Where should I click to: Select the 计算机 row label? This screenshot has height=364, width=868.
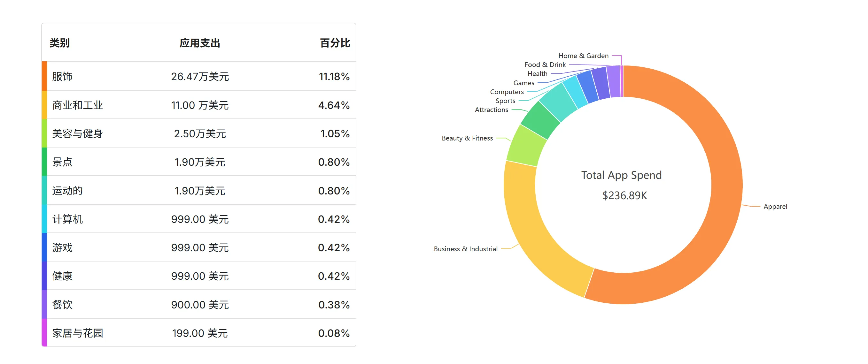pos(67,219)
